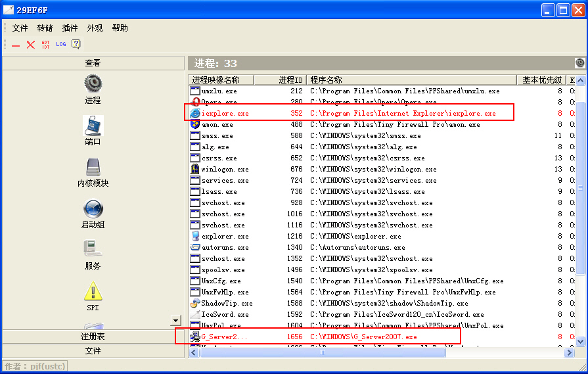
Task: Expand sidebar list with down arrow button
Action: click(x=175, y=320)
